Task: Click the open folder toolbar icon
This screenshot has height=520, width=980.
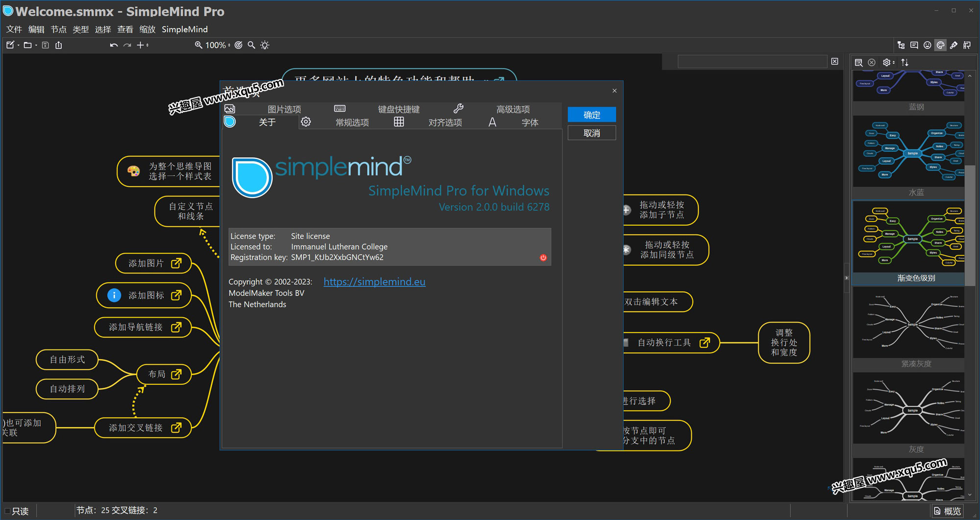Action: [27, 45]
